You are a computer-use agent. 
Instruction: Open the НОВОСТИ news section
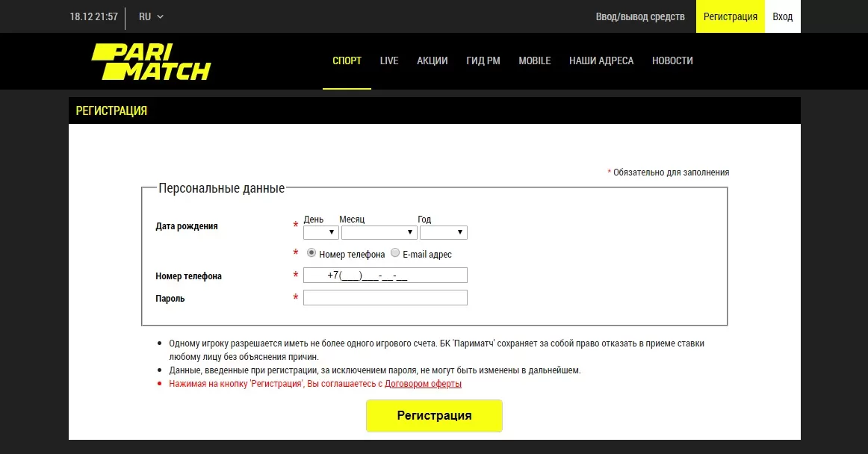pyautogui.click(x=672, y=61)
